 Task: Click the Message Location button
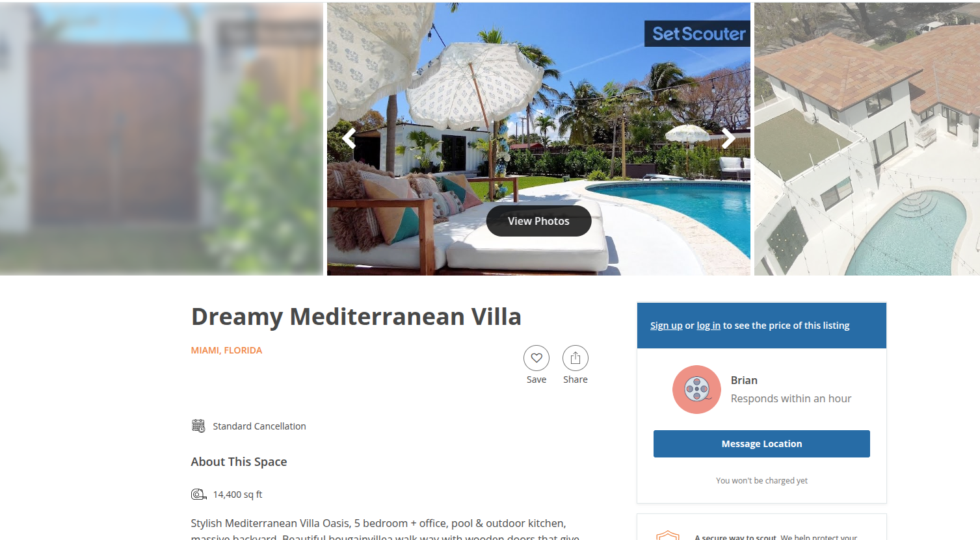click(x=761, y=444)
